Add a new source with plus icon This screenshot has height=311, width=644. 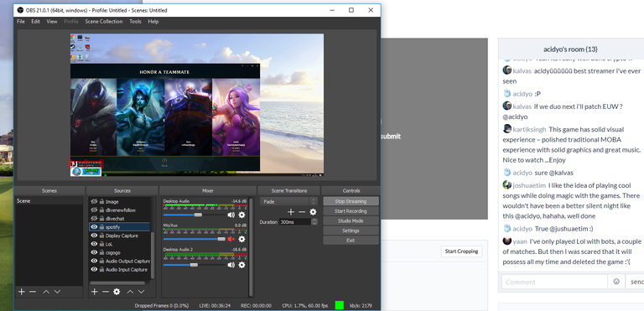pos(95,292)
